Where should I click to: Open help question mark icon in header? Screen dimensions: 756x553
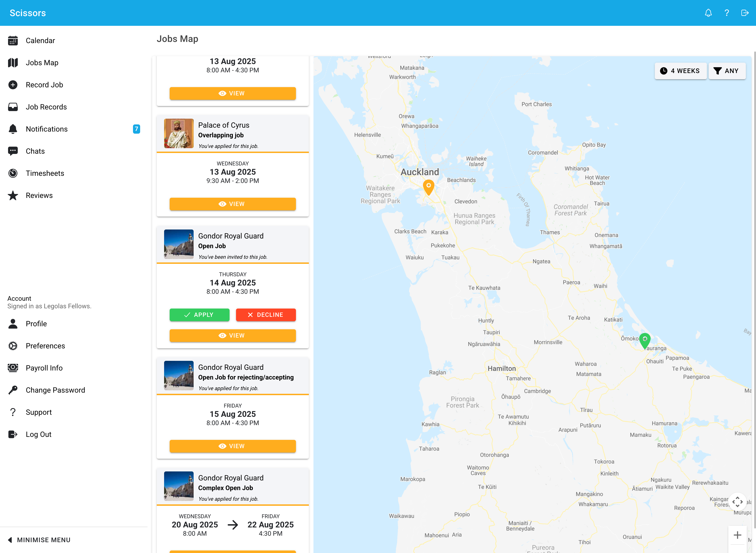(726, 13)
